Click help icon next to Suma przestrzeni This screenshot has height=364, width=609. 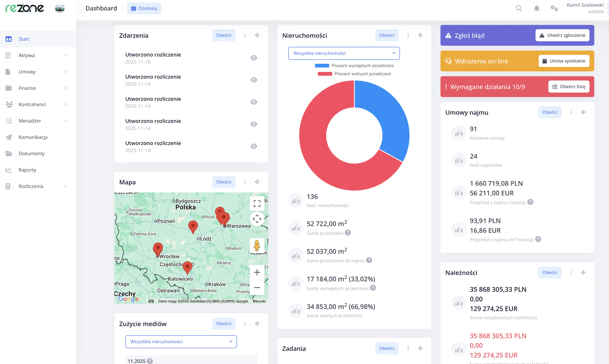348,233
